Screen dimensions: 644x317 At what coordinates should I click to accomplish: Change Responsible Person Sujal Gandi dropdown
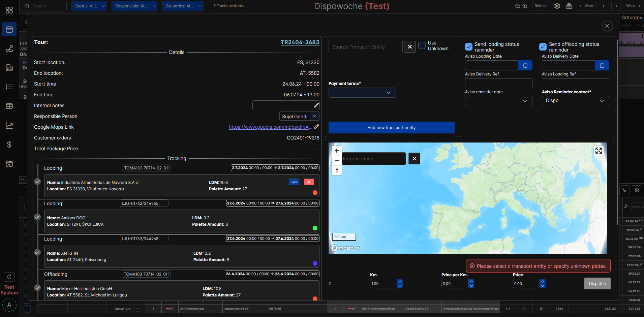(x=299, y=116)
